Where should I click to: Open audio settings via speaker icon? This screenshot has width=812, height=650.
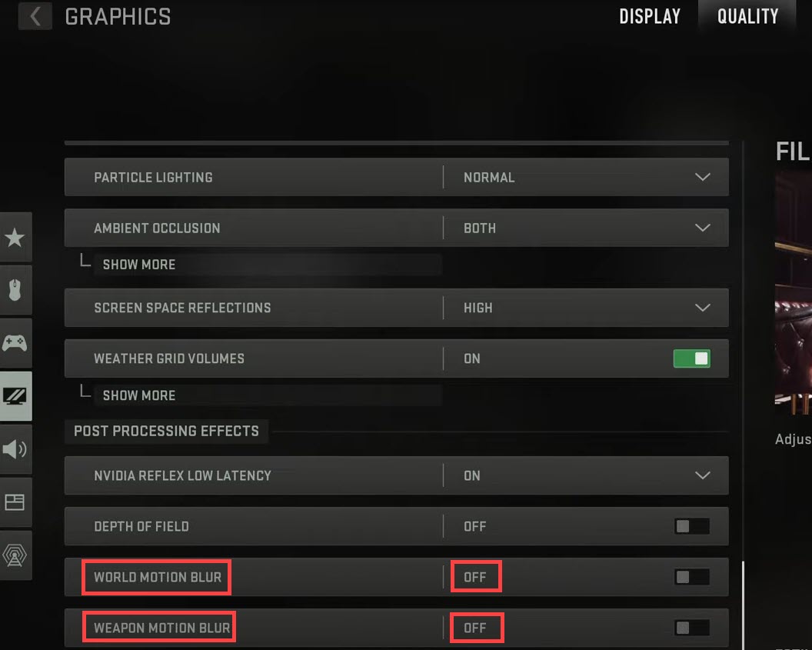pos(15,450)
